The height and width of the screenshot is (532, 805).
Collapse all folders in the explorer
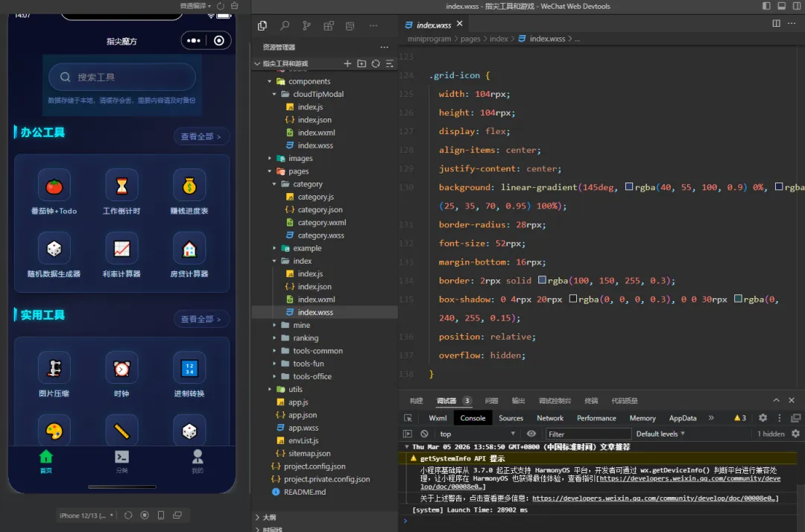(x=389, y=64)
